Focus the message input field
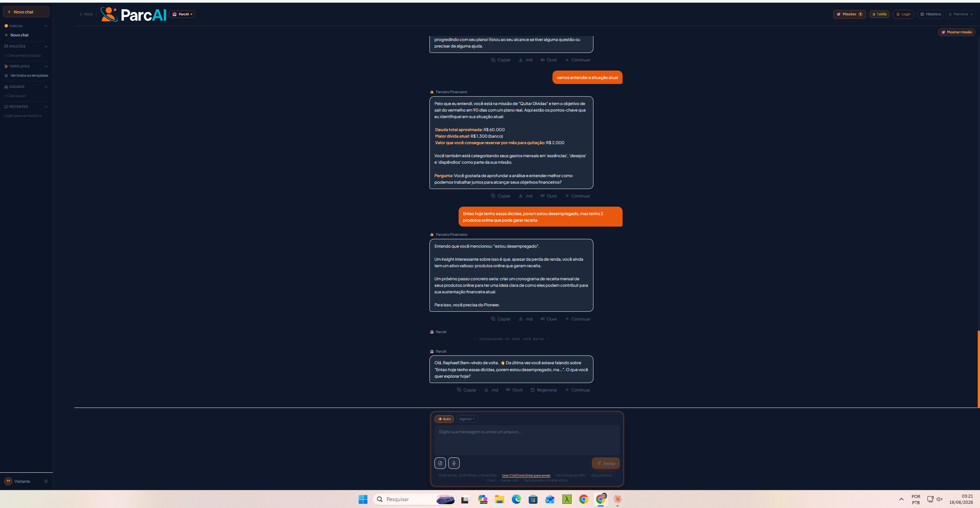 coord(527,440)
